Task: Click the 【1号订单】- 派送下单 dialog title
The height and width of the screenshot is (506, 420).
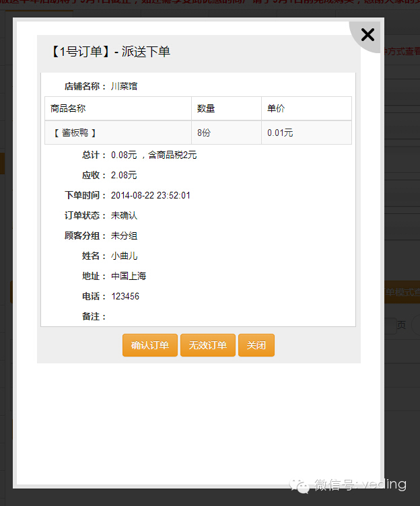Action: tap(110, 52)
